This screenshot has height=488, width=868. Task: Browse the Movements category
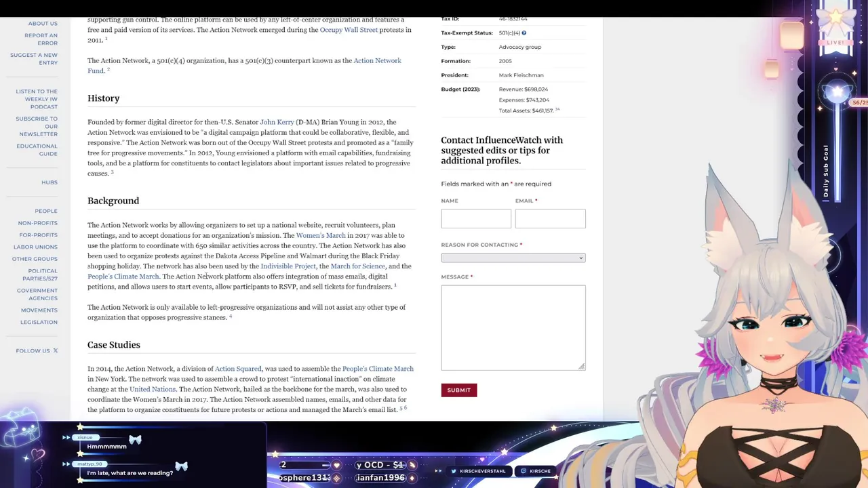click(x=39, y=310)
